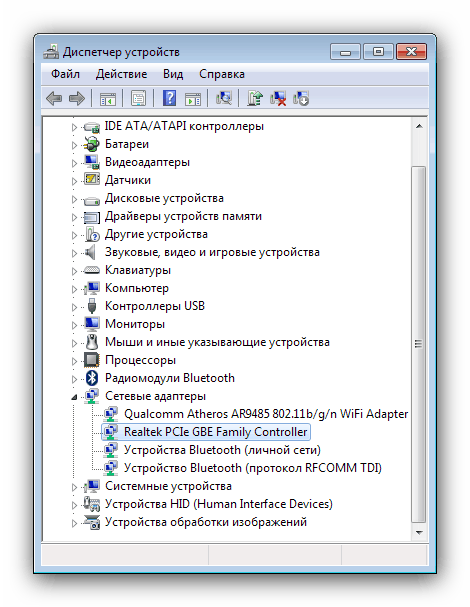The image size is (470, 607).
Task: Open the Файл menu
Action: click(65, 74)
